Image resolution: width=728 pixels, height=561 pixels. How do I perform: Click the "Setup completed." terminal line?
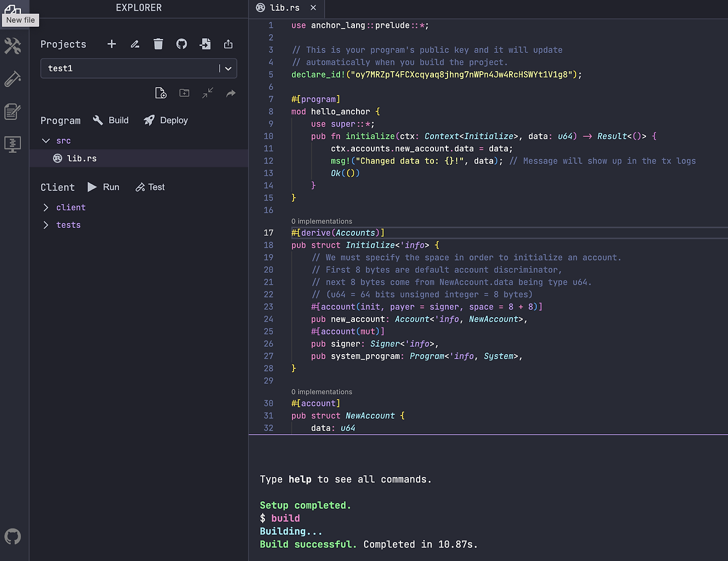(305, 505)
